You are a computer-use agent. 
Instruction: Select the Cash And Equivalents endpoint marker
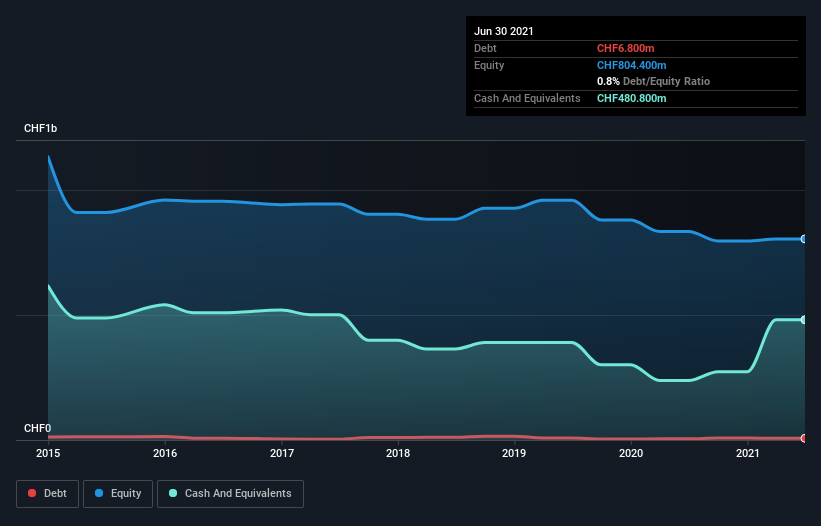click(x=804, y=320)
